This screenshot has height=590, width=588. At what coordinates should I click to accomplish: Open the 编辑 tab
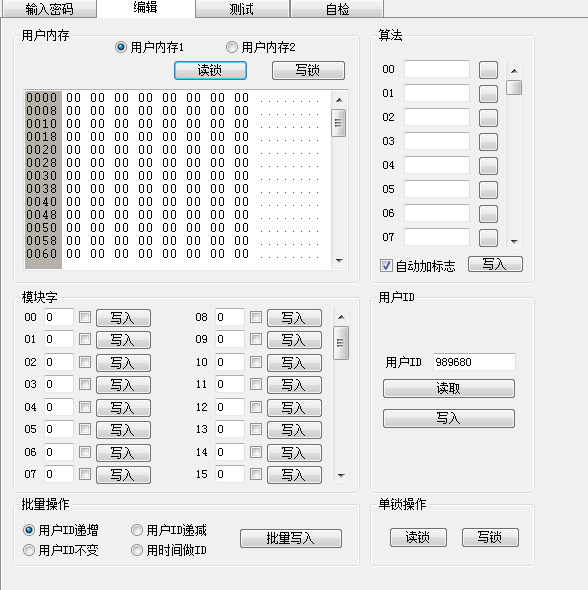coord(146,8)
